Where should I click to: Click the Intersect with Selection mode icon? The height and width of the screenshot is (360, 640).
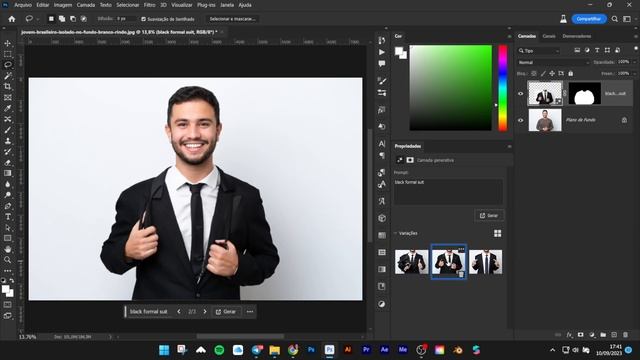pos(84,19)
